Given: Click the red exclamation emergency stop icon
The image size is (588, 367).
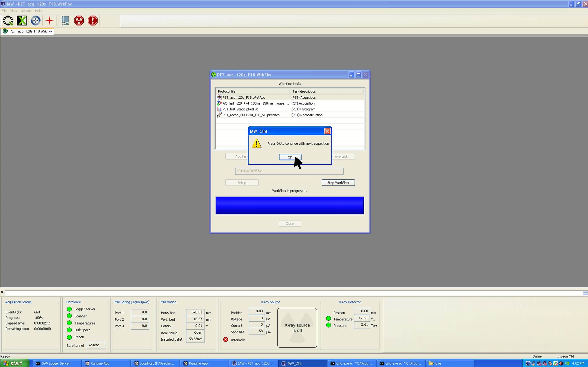Looking at the screenshot, I should point(93,21).
